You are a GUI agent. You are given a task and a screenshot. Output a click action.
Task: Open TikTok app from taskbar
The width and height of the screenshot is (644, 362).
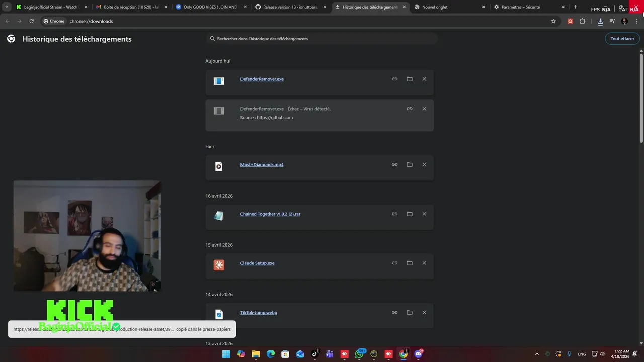315,354
